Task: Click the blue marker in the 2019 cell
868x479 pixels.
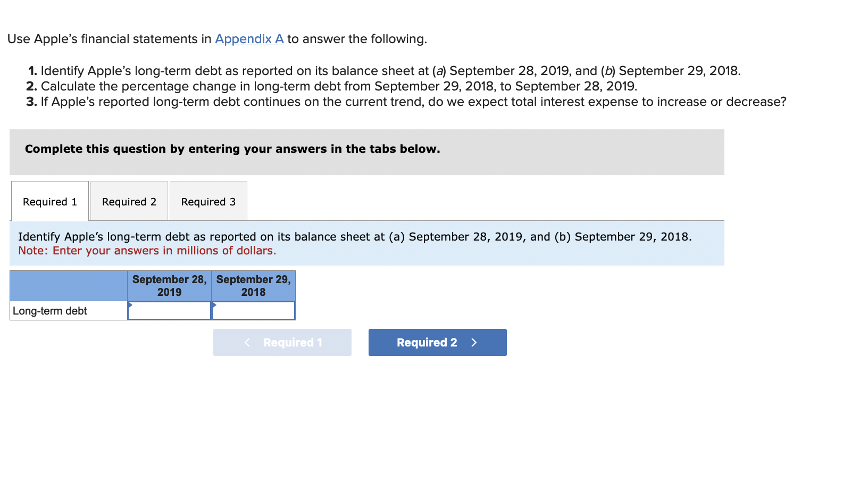Action: pos(129,305)
